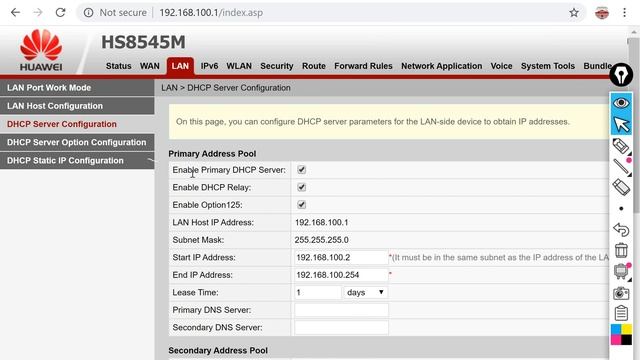The height and width of the screenshot is (360, 640).
Task: Open DHCP Static IP Configuration page
Action: pos(77,161)
